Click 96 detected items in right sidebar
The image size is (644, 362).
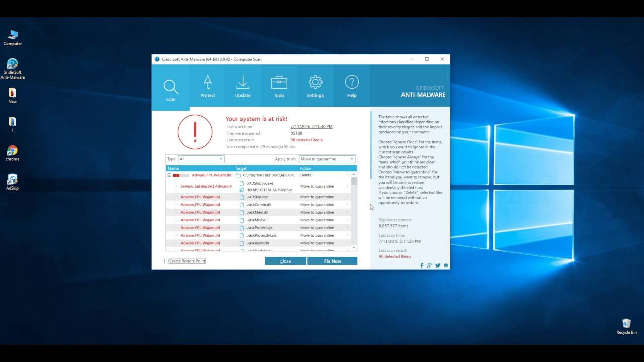[395, 256]
